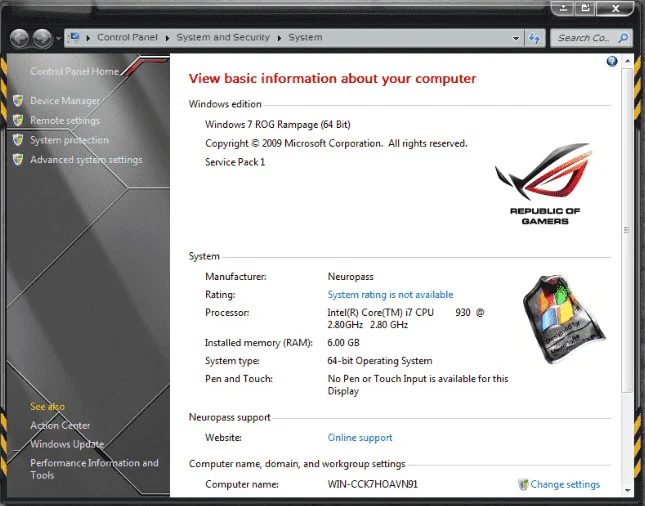This screenshot has width=645, height=506.
Task: Expand the arrow after Control Panel breadcrumb
Action: click(x=167, y=38)
